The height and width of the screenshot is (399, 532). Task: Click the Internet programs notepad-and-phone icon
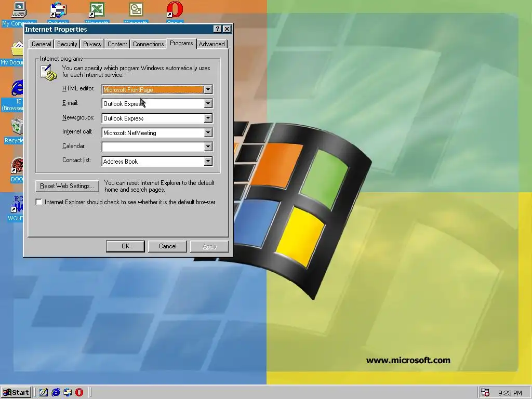[48, 73]
